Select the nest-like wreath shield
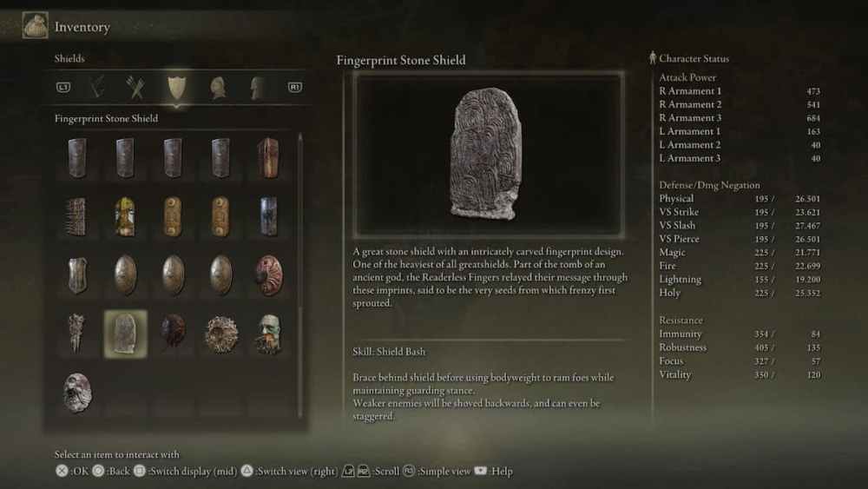The width and height of the screenshot is (868, 489). [x=221, y=334]
